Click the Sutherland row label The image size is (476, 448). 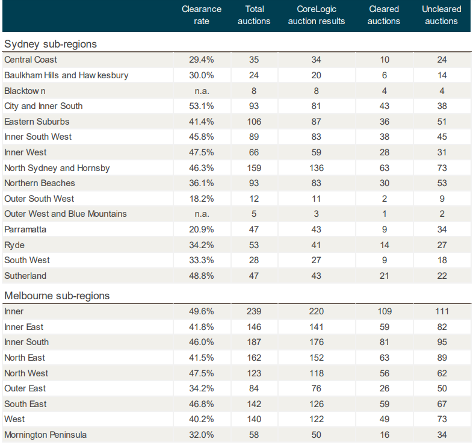(x=25, y=276)
